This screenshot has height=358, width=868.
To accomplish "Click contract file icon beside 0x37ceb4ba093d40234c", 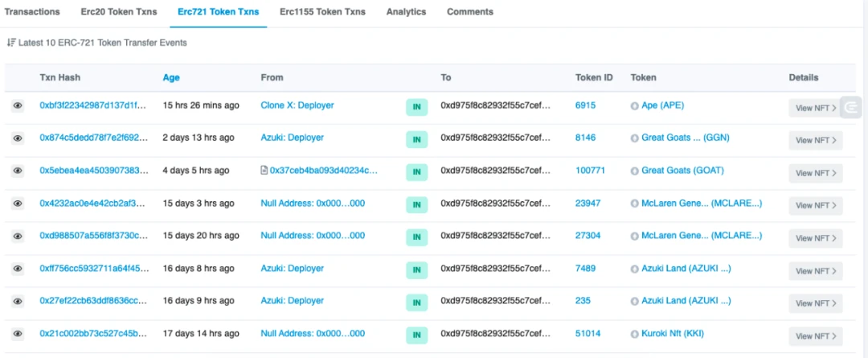I will [x=264, y=171].
